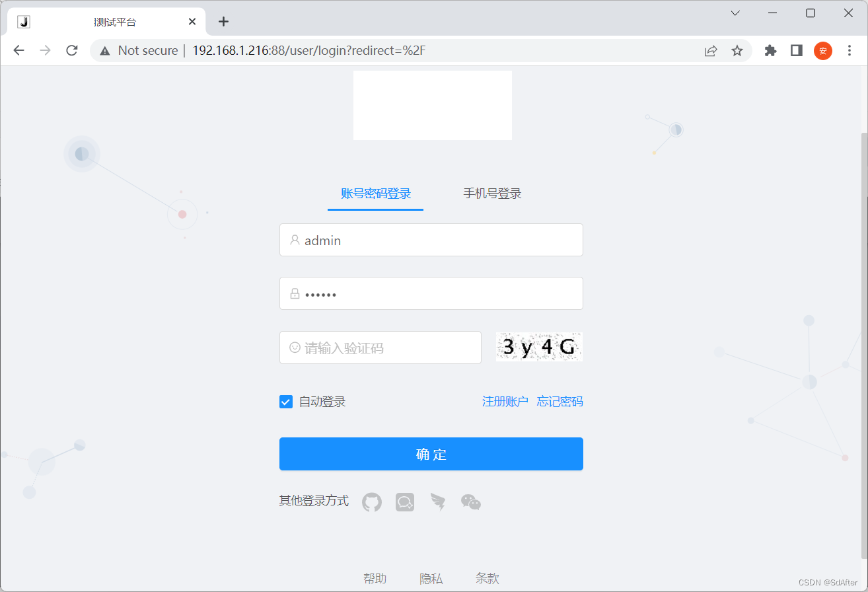Bookmark this page with the star
Screen dimensions: 868x592
[x=737, y=50]
